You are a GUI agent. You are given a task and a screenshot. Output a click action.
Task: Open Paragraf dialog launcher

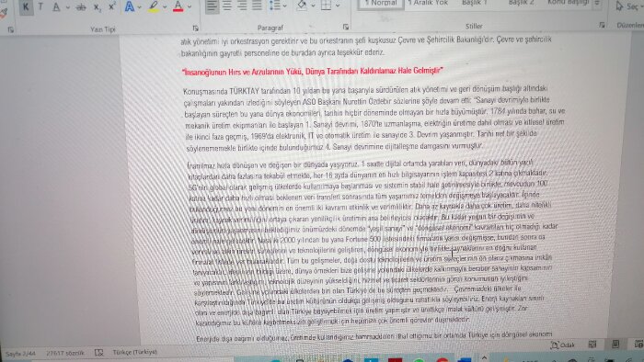click(x=346, y=27)
